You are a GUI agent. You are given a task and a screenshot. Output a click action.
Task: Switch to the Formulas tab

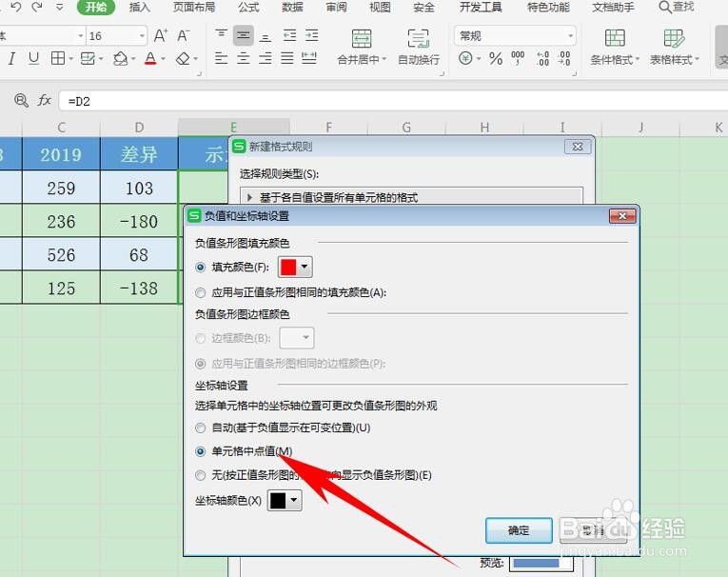(249, 7)
